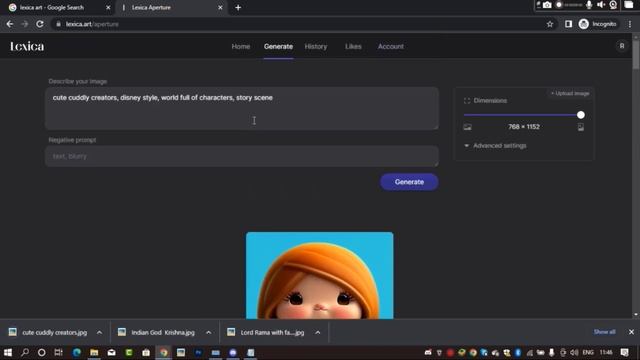Close the Lexica Aperture tab
640x360 pixels.
[220, 7]
